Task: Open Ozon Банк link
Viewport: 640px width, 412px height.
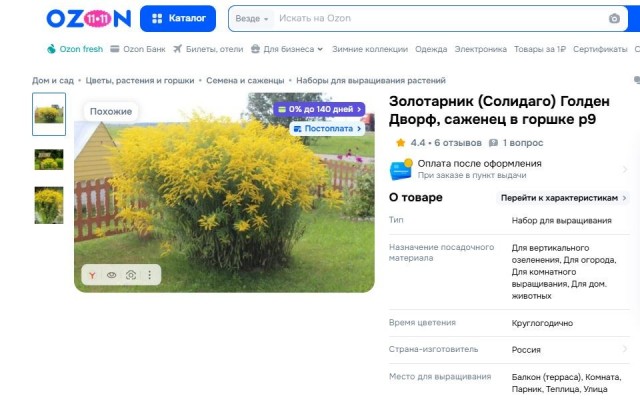Action: 144,49
